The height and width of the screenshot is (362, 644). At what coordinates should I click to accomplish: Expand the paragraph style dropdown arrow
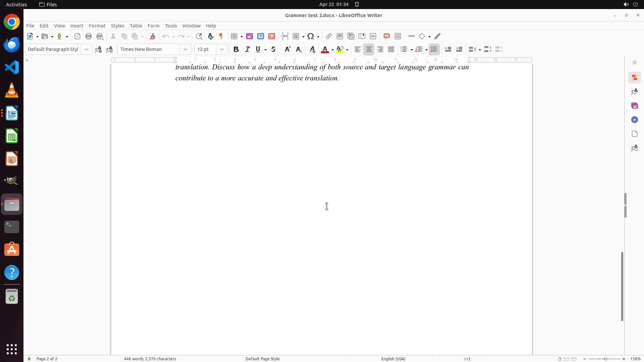point(87,49)
